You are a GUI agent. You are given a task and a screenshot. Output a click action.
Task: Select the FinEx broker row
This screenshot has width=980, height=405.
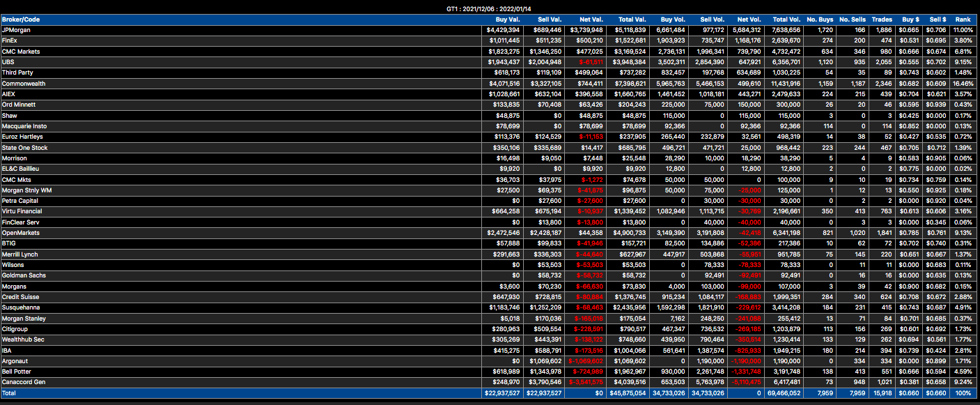(x=490, y=40)
